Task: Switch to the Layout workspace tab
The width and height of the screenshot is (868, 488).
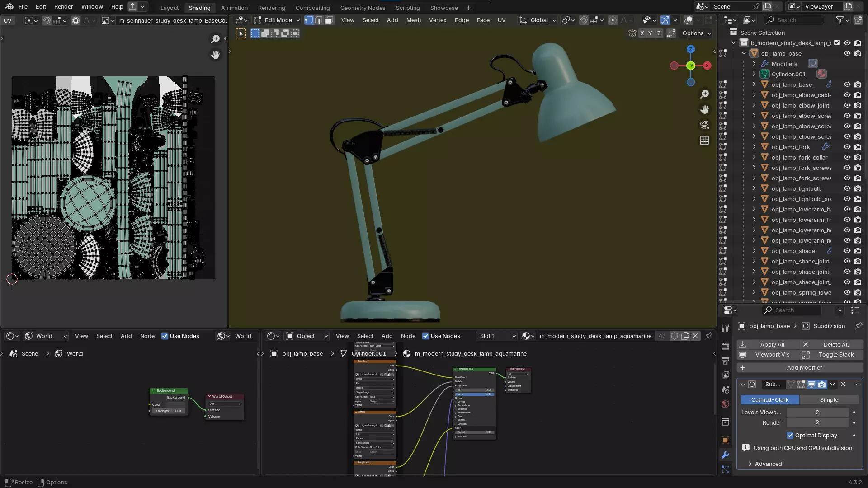Action: pos(170,8)
